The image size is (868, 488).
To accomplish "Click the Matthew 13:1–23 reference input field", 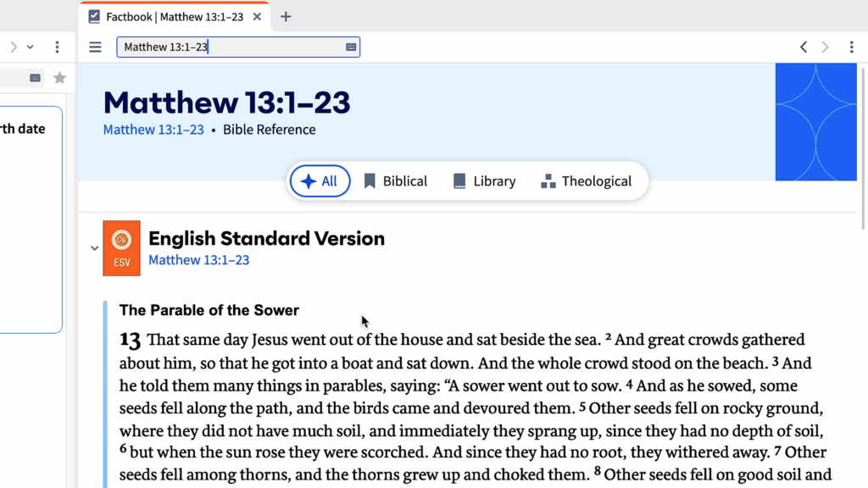I will tap(229, 47).
